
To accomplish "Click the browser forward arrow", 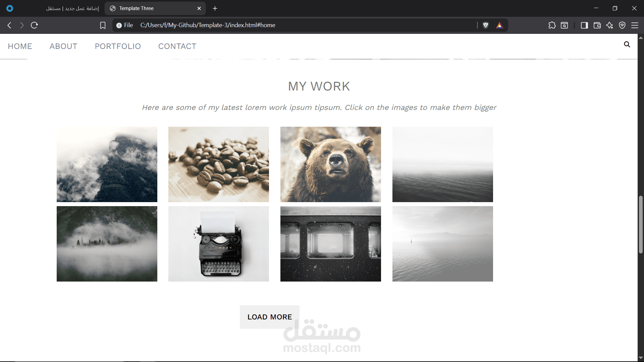I will 22,25.
